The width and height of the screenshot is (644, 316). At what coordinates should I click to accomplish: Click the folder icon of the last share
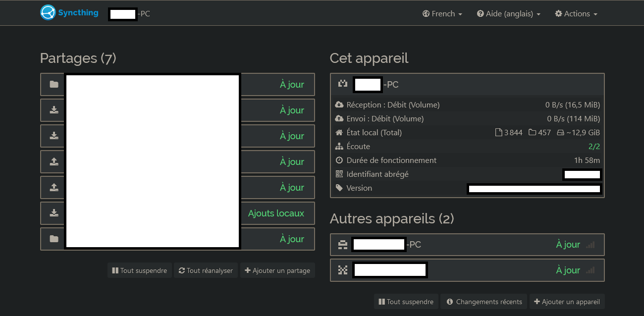[x=54, y=239]
